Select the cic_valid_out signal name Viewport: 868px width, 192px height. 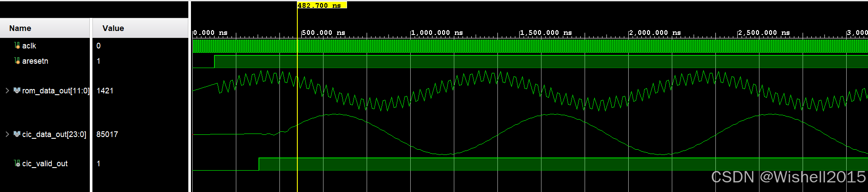[45, 164]
